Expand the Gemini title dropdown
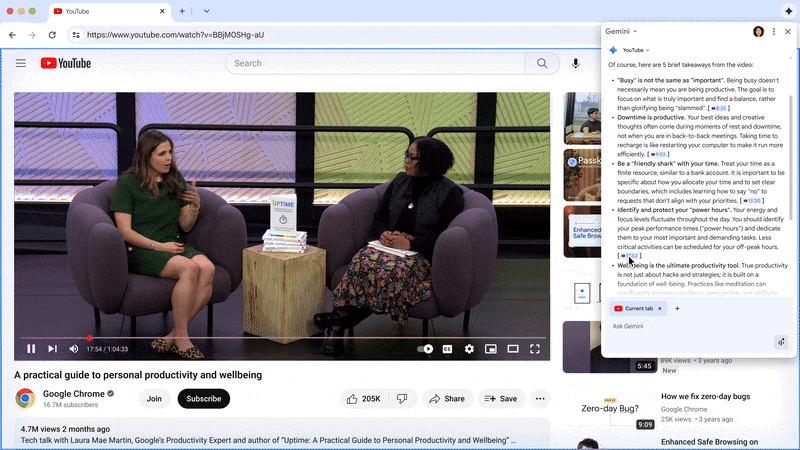This screenshot has width=800, height=450. point(622,32)
